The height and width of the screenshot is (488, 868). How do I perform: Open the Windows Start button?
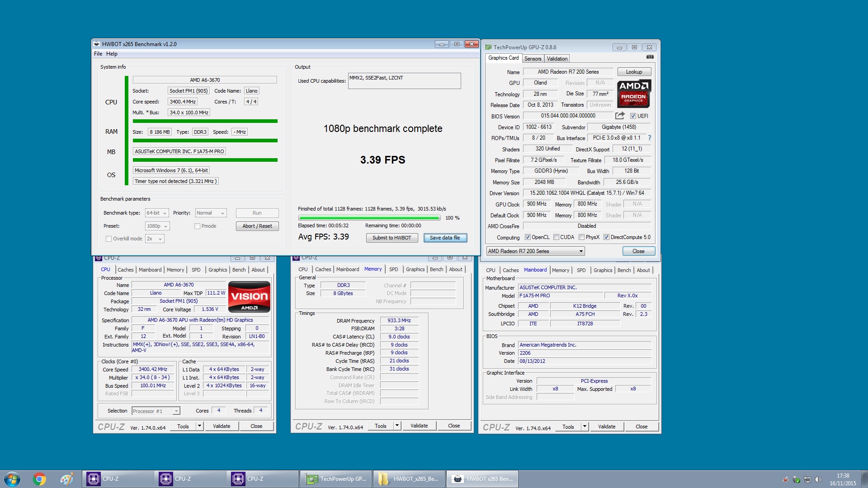pos(12,479)
